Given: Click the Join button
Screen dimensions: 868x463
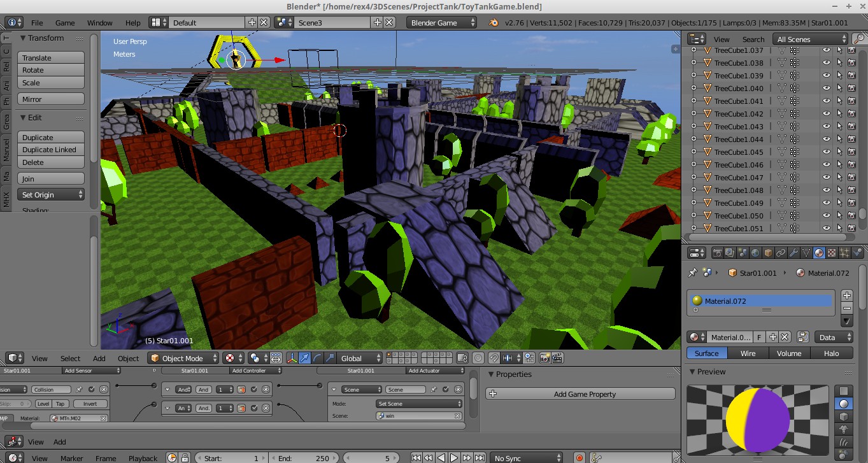Looking at the screenshot, I should click(51, 179).
